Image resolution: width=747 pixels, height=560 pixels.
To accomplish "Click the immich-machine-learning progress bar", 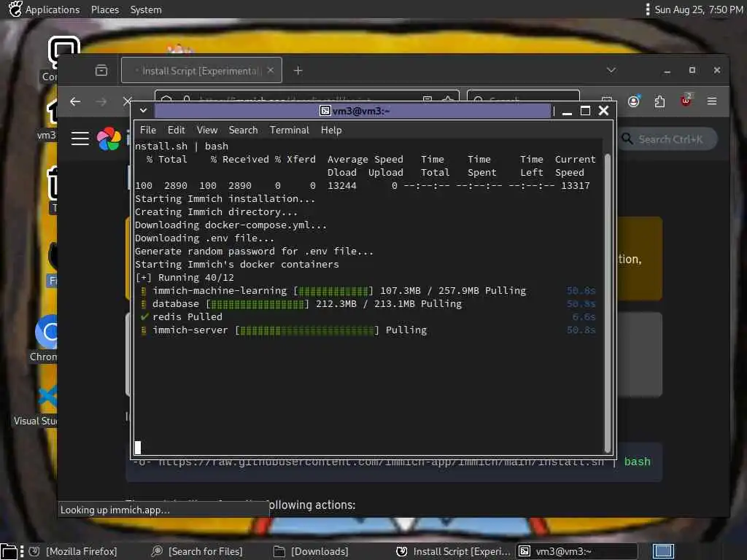I will [x=333, y=290].
